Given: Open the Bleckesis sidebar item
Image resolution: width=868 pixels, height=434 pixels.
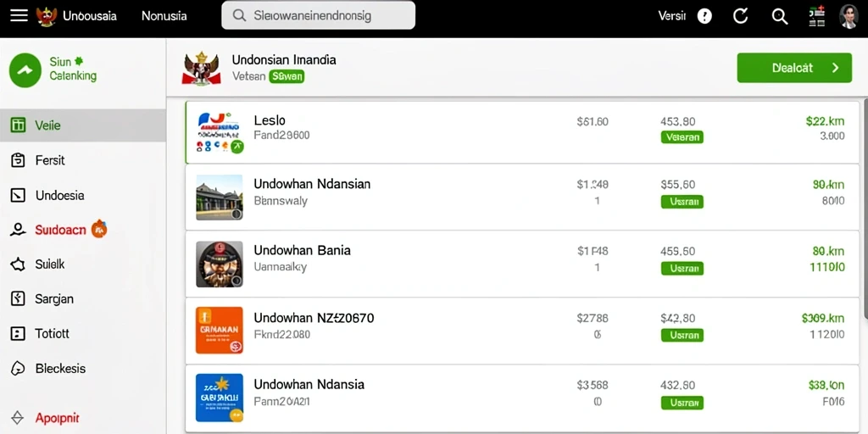Looking at the screenshot, I should pos(83,369).
